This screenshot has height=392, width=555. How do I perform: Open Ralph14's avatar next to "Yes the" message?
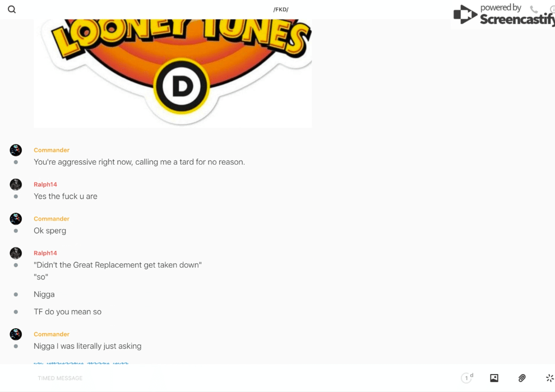pos(16,184)
